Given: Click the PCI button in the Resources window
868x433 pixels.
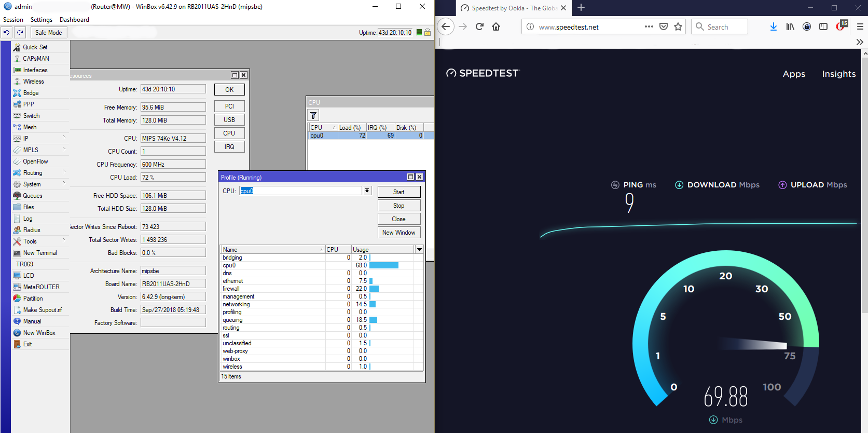Looking at the screenshot, I should point(229,106).
